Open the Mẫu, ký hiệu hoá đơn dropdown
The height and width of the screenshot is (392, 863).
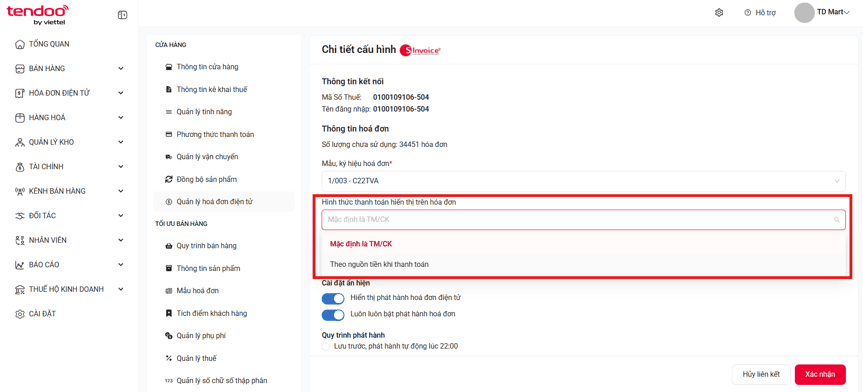583,181
